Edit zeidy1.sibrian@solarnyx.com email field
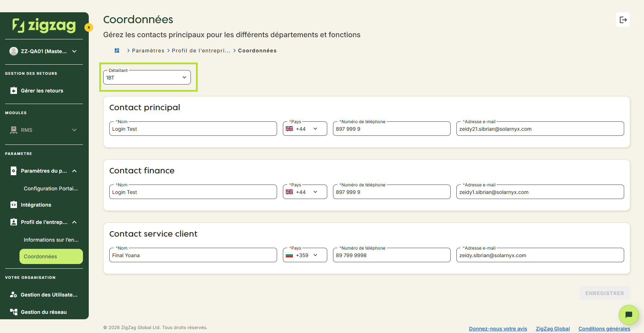Image resolution: width=644 pixels, height=333 pixels. (x=540, y=192)
